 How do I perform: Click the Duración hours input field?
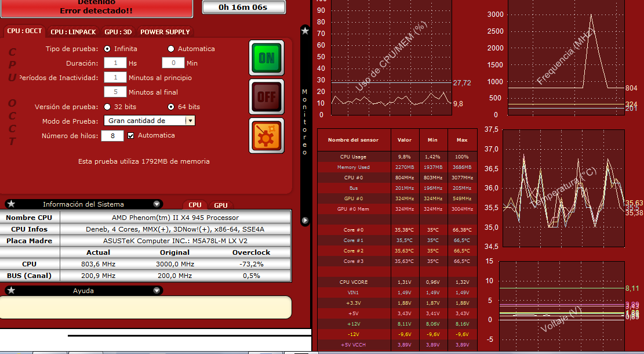115,63
